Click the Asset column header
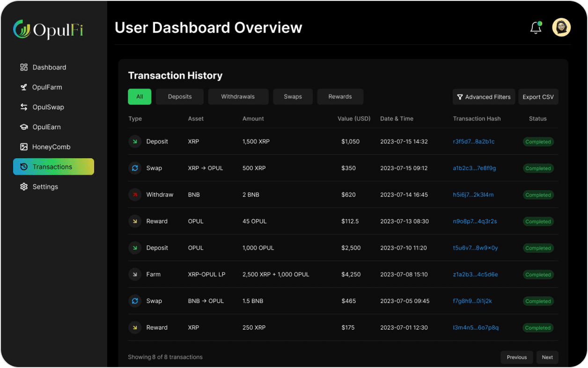Image resolution: width=588 pixels, height=368 pixels. pos(196,119)
